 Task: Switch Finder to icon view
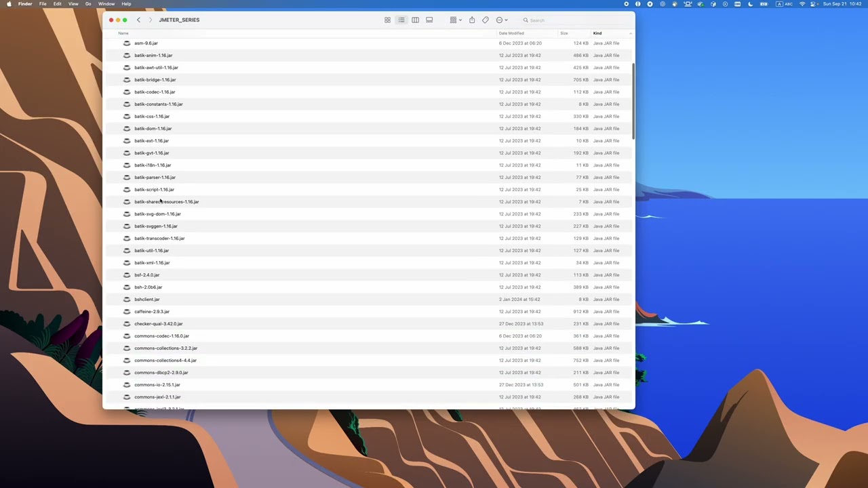387,20
